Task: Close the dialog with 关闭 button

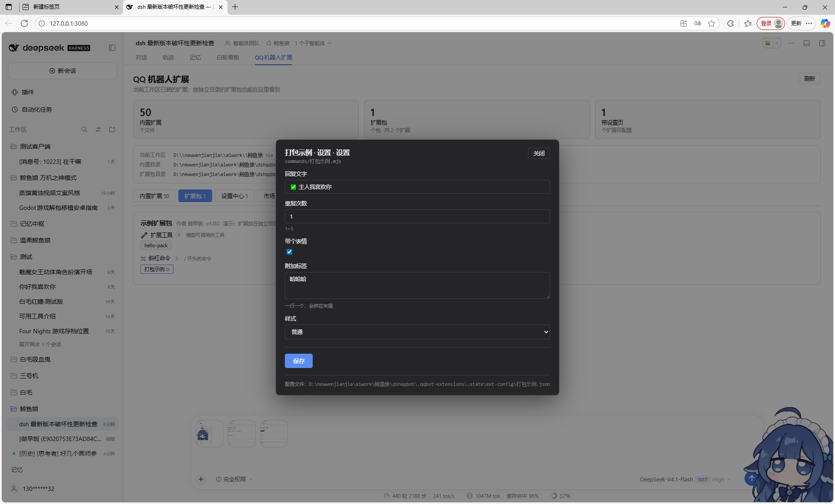Action: pos(539,153)
